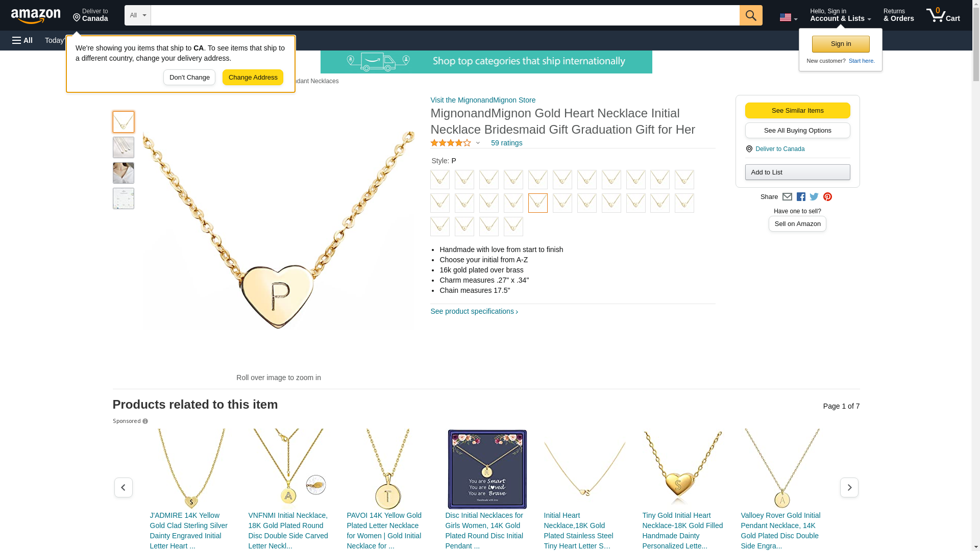Expand the star ratings breakdown arrow

click(x=478, y=143)
